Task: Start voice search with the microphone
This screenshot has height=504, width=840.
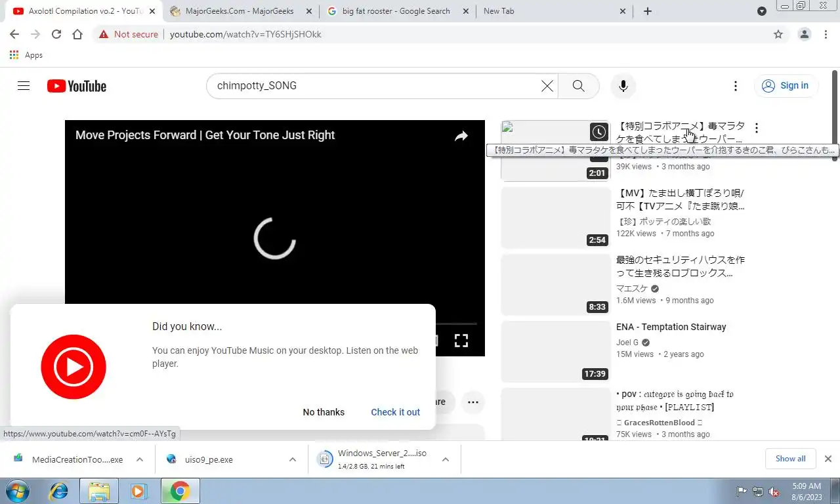Action: (623, 86)
